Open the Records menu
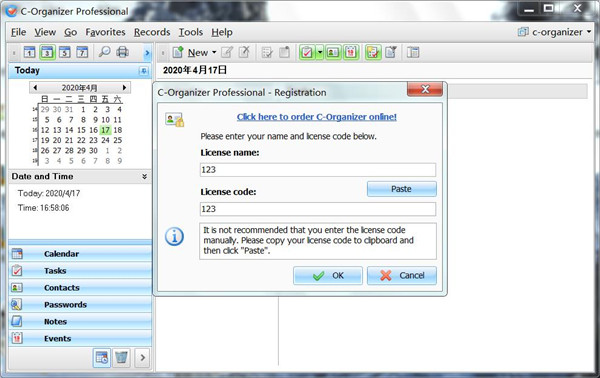Screen dimensions: 600x378 [x=152, y=32]
